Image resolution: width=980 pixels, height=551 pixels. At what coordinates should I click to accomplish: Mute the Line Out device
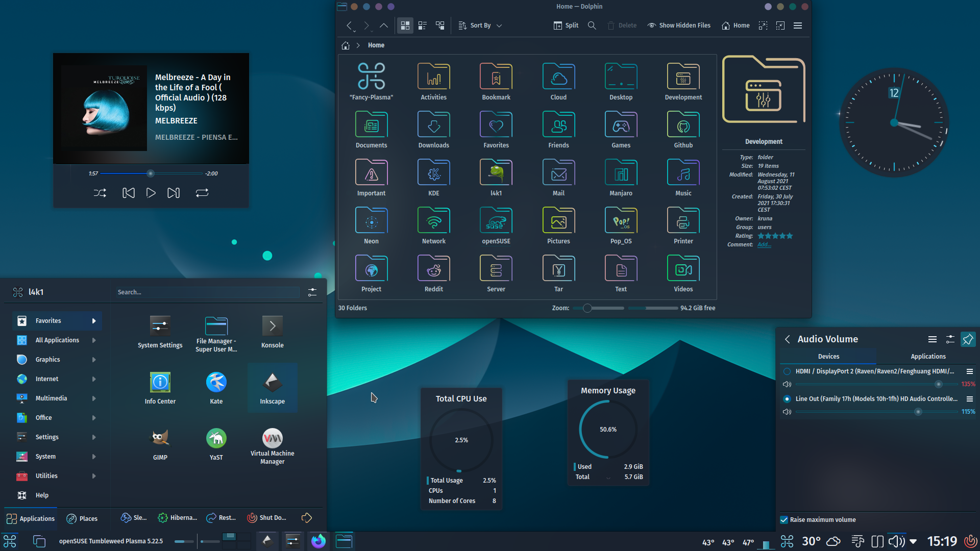click(787, 412)
